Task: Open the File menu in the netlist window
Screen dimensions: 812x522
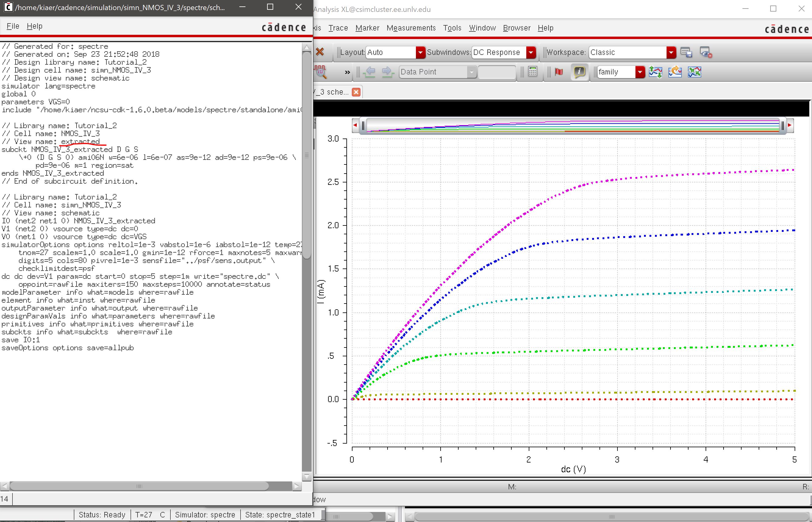Action: [13, 26]
